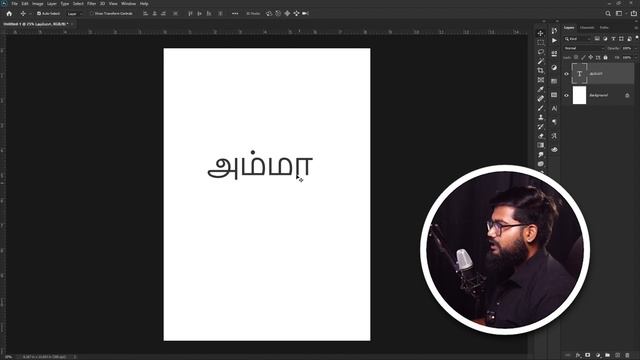
Task: Open the Adjustments panel icon
Action: [x=554, y=67]
